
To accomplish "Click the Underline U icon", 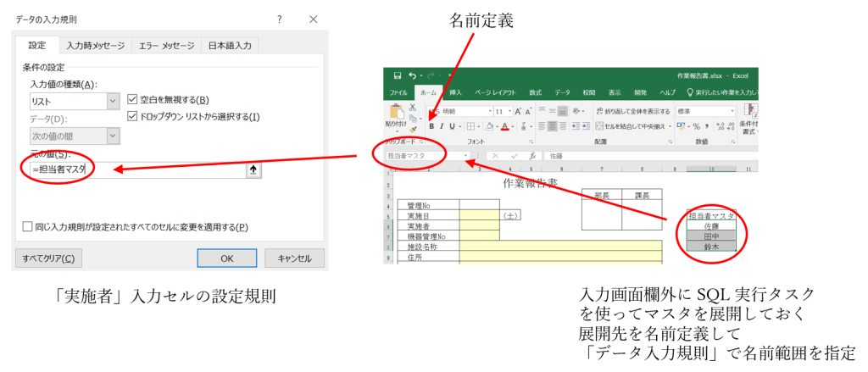I will coord(453,126).
